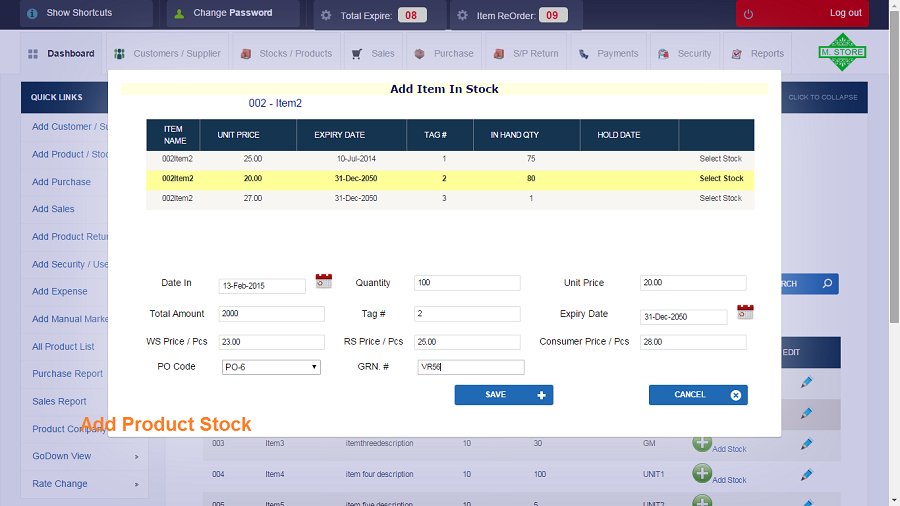Open the Date In calendar picker
900x506 pixels.
tap(324, 281)
